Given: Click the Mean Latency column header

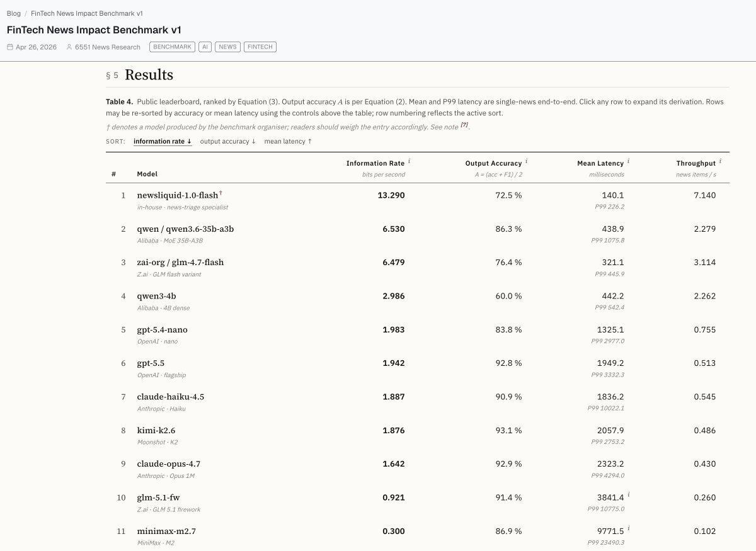Looking at the screenshot, I should point(600,164).
